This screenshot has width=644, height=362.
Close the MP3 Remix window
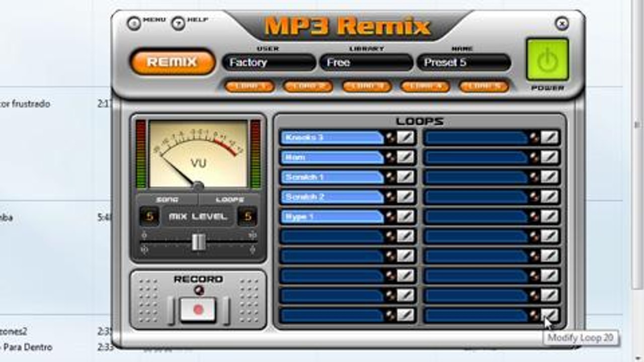point(561,23)
